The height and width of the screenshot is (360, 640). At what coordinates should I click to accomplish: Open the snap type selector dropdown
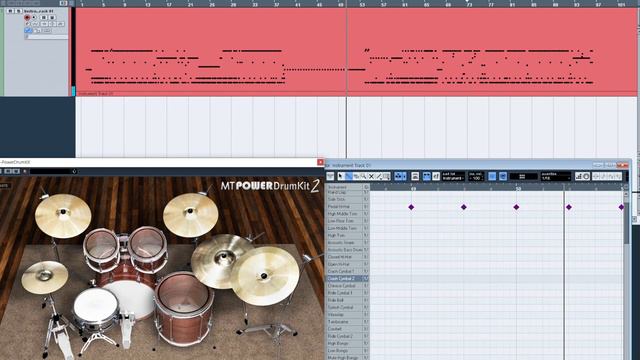pos(523,176)
